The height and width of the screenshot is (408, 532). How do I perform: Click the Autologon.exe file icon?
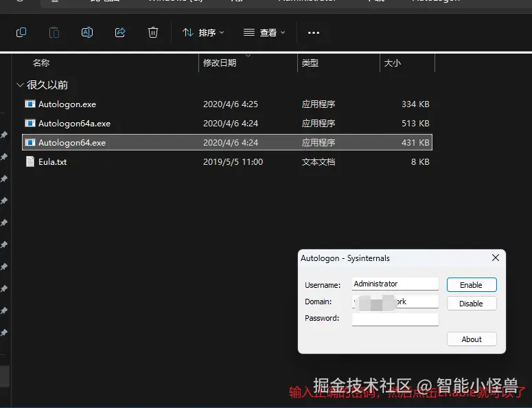30,104
